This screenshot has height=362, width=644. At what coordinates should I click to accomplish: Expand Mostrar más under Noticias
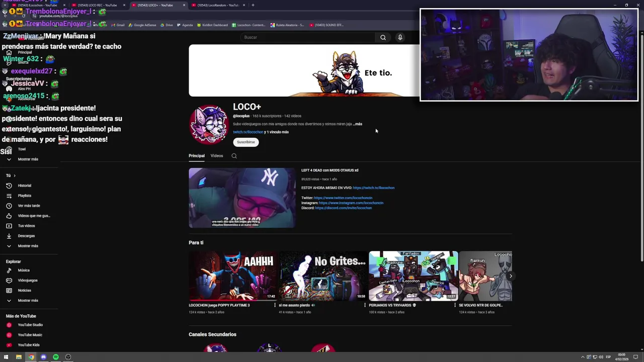[x=28, y=300]
